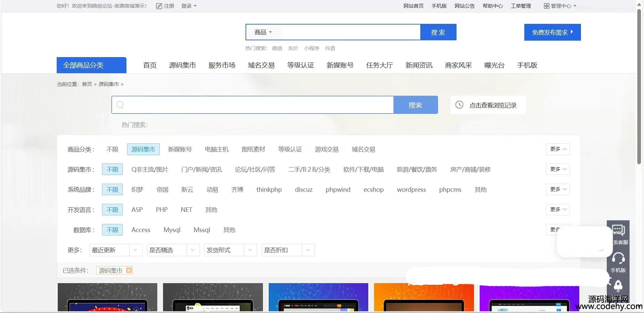Screen dimensions: 644x313
Task: Click the rocket back-to-top icon
Action: pos(618,285)
